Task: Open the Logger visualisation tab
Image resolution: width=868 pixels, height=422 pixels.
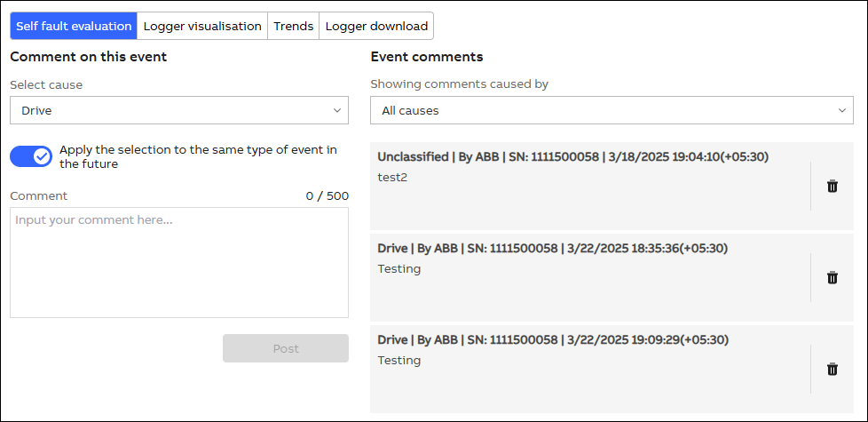Action: point(202,26)
